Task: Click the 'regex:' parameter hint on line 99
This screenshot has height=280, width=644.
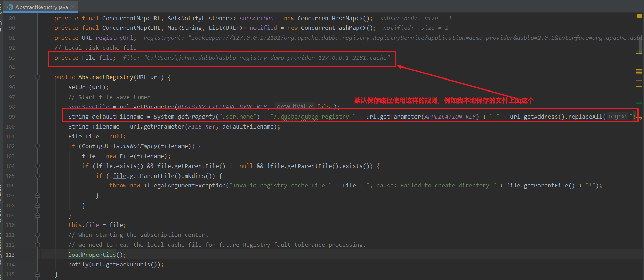Action: (x=617, y=117)
